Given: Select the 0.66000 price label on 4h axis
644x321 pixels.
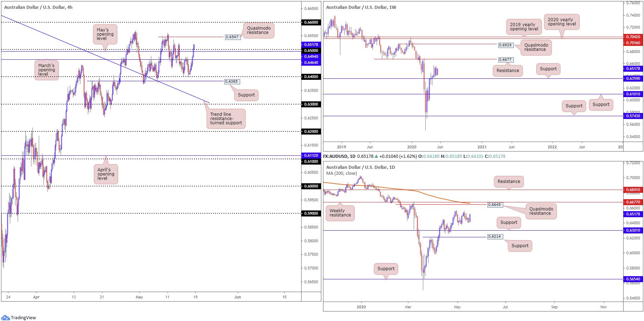Looking at the screenshot, I should pyautogui.click(x=311, y=22).
